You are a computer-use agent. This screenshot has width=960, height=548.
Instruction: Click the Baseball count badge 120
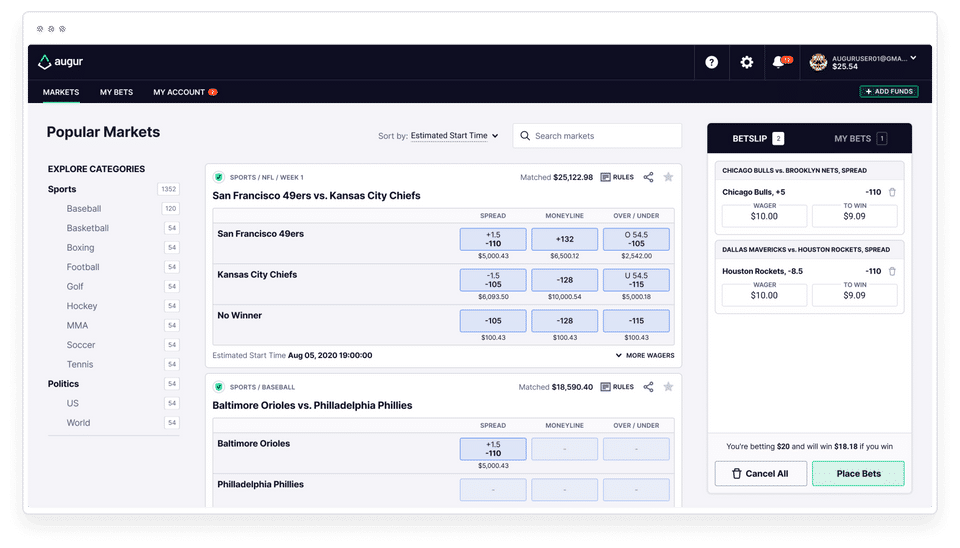[170, 209]
